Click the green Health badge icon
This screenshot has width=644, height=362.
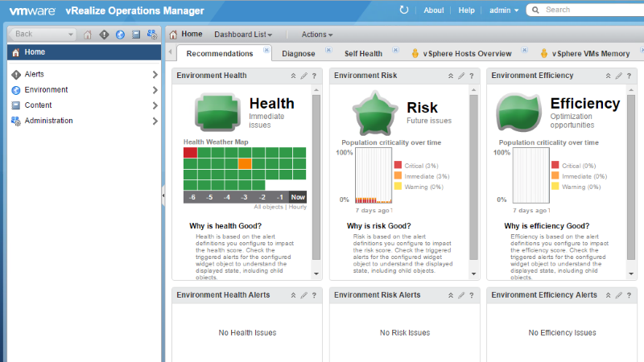pos(217,112)
